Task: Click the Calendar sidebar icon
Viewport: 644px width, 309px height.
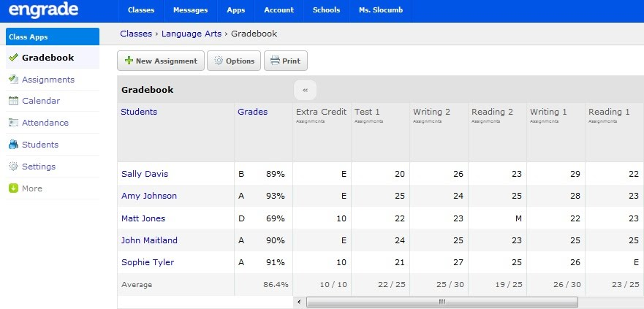Action: tap(13, 102)
